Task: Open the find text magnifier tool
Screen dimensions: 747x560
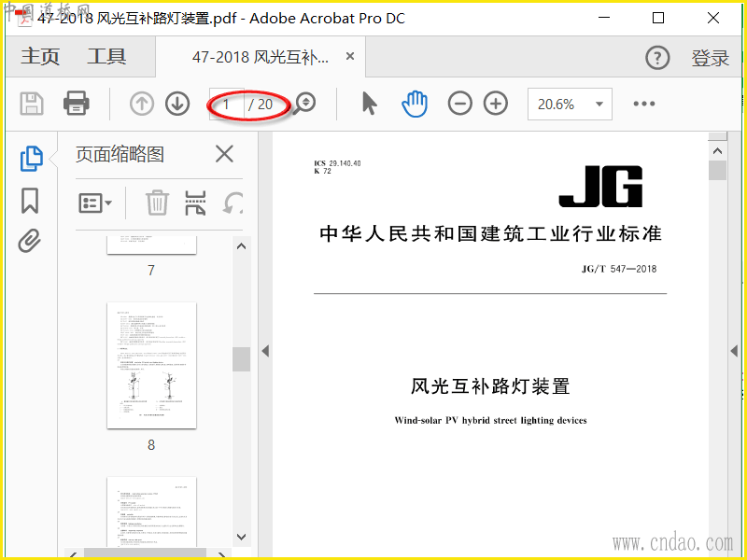Action: pyautogui.click(x=304, y=104)
